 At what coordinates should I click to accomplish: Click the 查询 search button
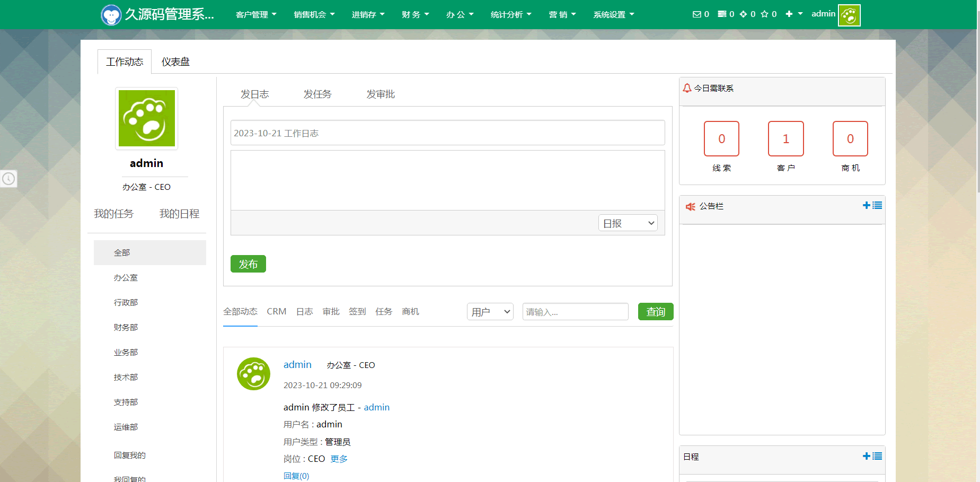655,312
